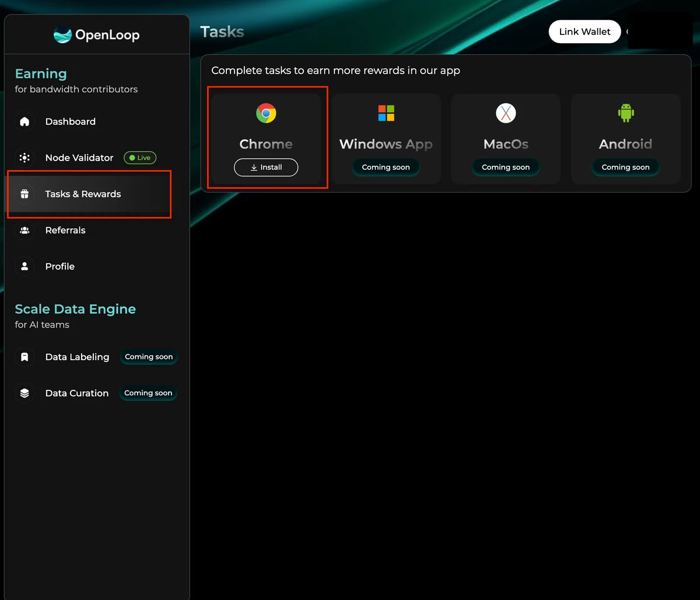The width and height of the screenshot is (700, 600).
Task: Click the Android card title
Action: coord(625,144)
